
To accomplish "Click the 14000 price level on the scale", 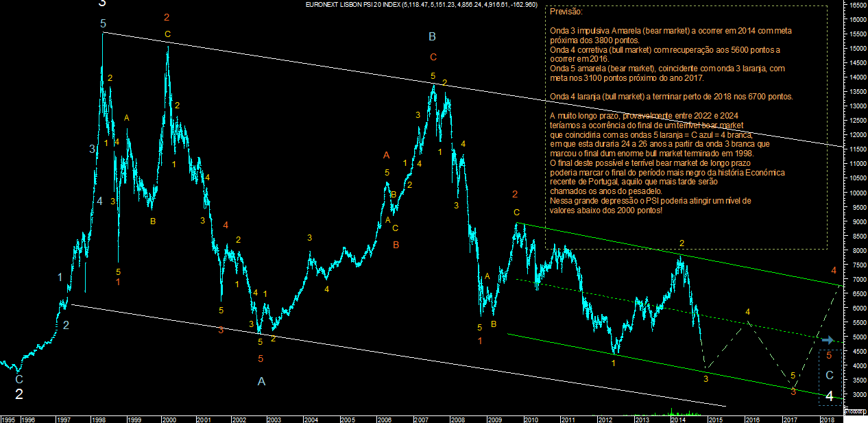I will [857, 77].
